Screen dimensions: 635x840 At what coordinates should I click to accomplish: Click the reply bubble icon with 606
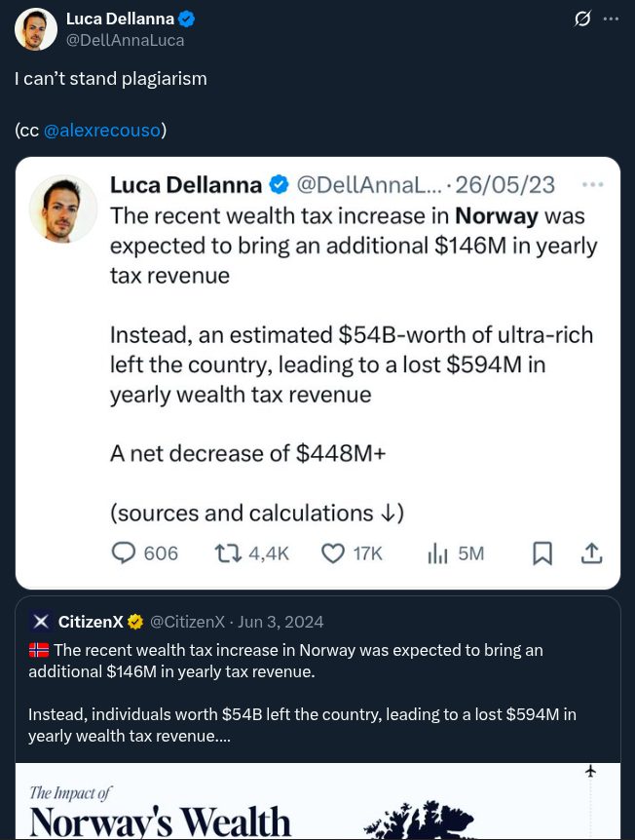(x=124, y=553)
